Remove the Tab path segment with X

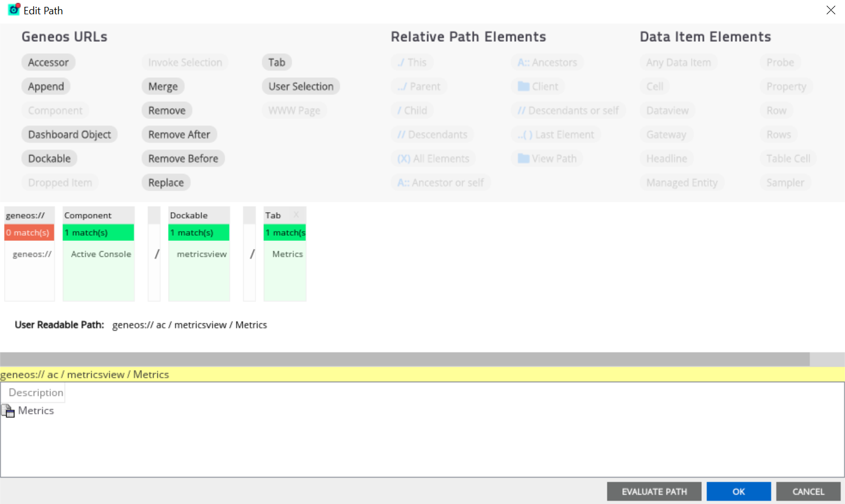[296, 215]
